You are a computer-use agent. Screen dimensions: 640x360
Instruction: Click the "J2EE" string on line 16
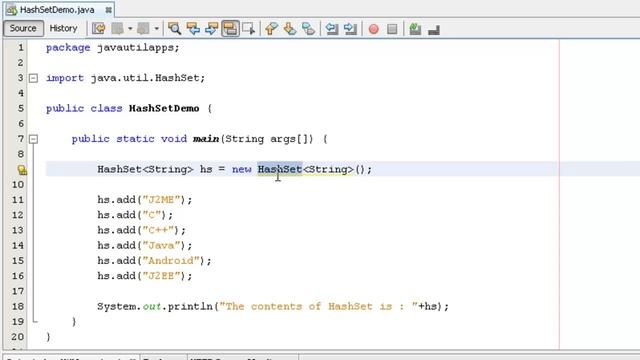tap(161, 276)
